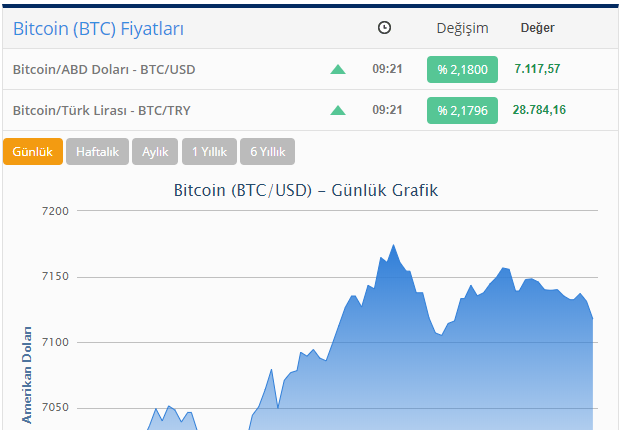The height and width of the screenshot is (430, 622).
Task: Click the 7.117,57 value
Action: click(x=537, y=69)
